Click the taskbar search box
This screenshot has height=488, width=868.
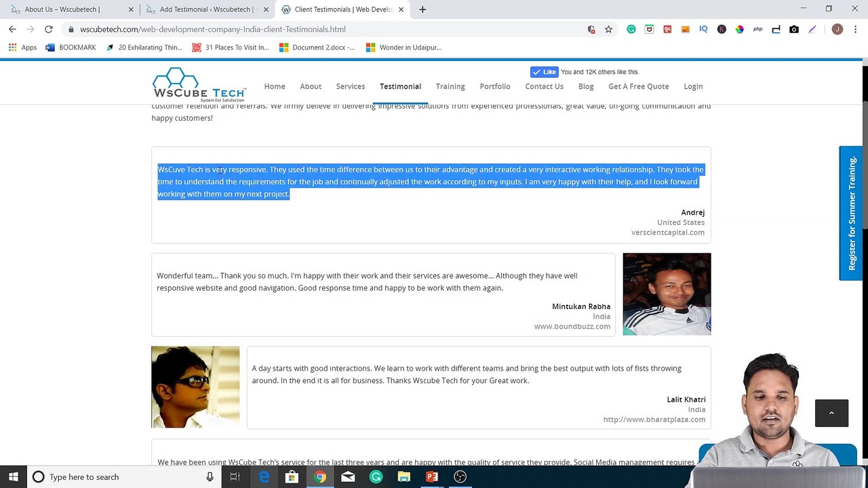[x=124, y=477]
